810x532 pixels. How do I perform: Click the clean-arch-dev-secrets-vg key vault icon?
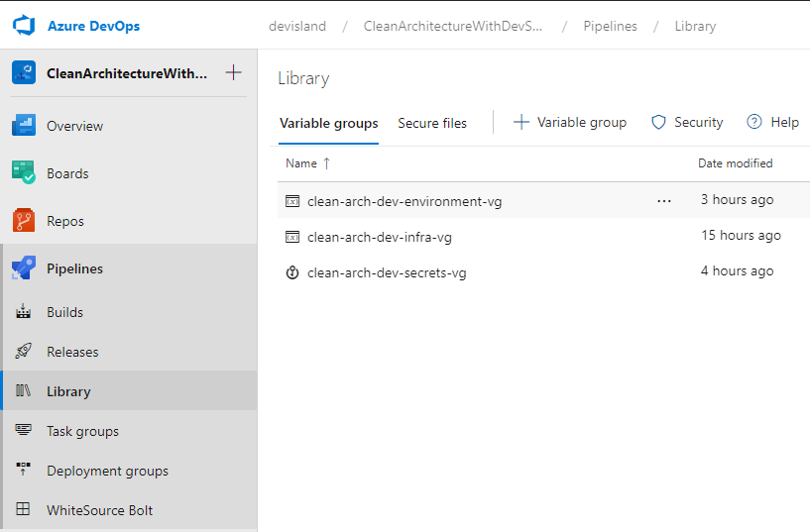pos(292,272)
